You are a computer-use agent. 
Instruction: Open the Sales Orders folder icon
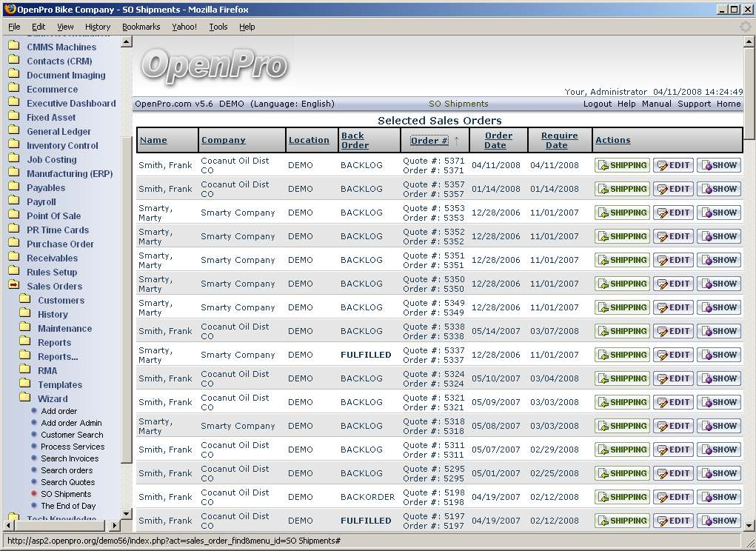pyautogui.click(x=13, y=286)
